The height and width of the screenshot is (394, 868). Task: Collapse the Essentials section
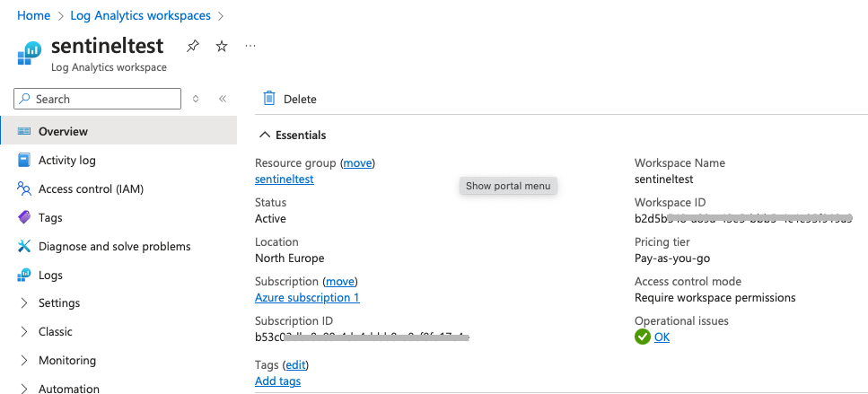(x=265, y=135)
